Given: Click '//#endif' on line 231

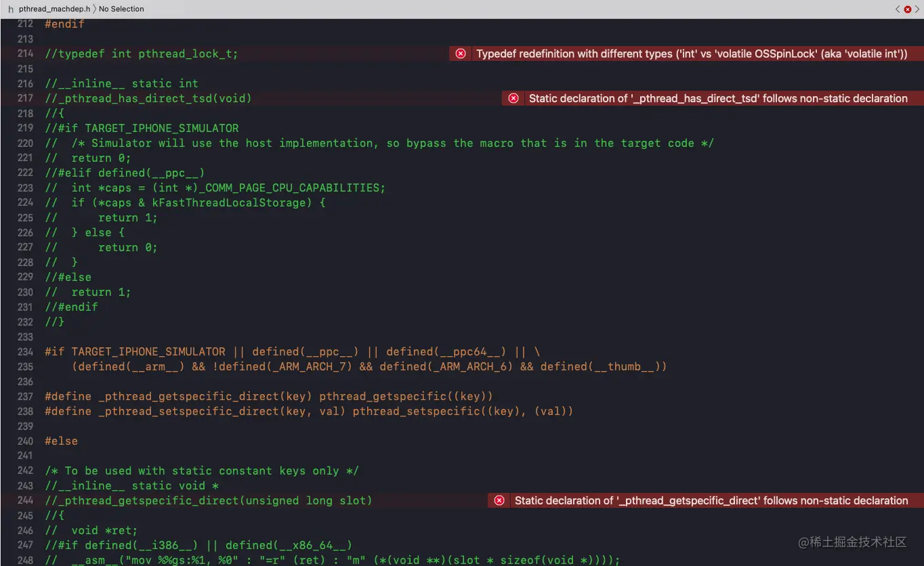Looking at the screenshot, I should 71,307.
